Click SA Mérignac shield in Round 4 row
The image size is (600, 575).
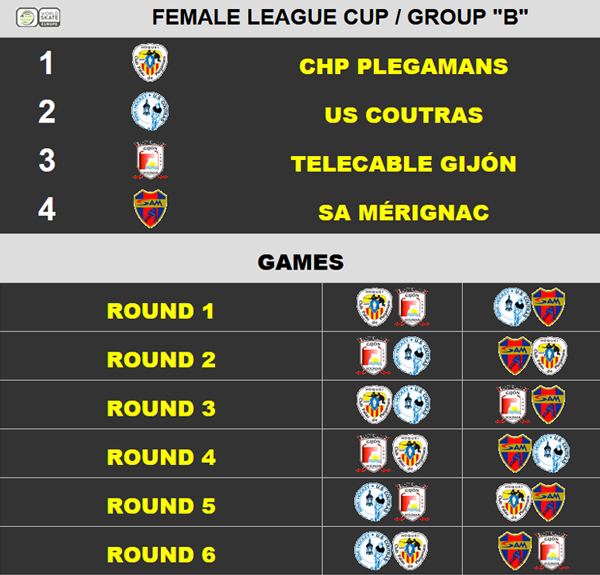[x=515, y=453]
